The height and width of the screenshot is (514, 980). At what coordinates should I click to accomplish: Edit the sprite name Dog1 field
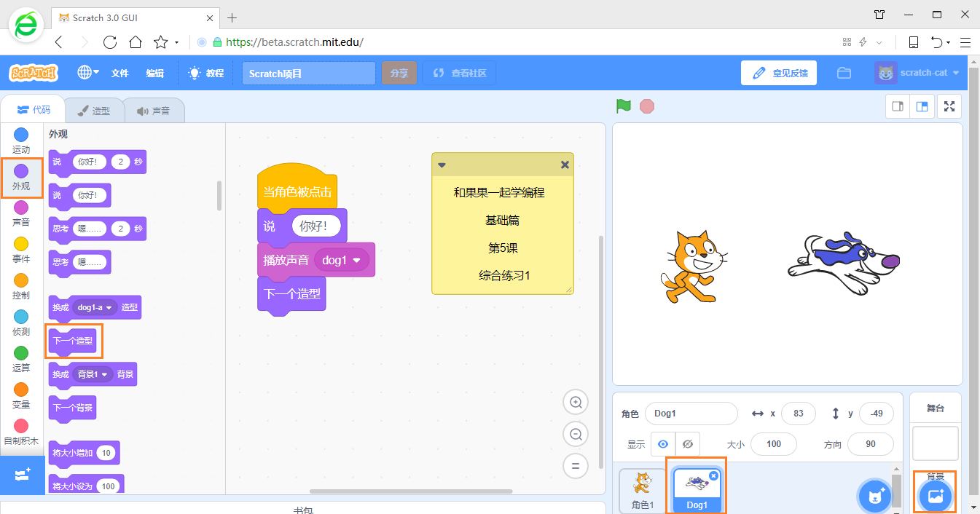point(691,414)
